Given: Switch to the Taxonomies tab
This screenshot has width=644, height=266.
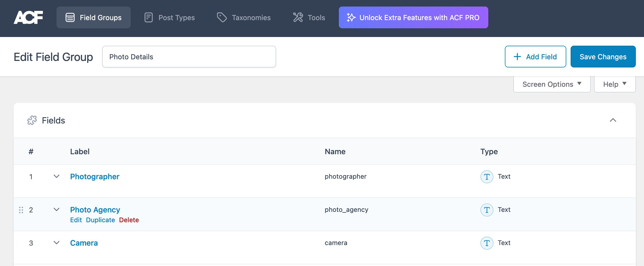Looking at the screenshot, I should (x=244, y=18).
